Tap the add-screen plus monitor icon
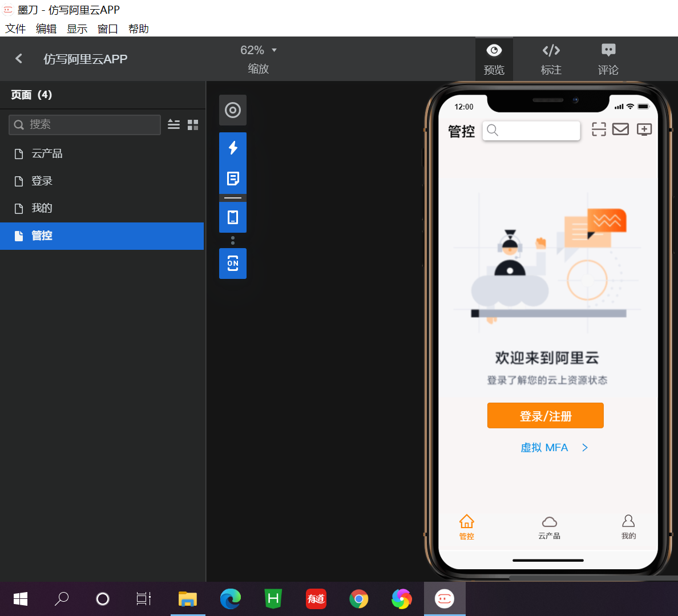The height and width of the screenshot is (616, 678). [x=644, y=129]
